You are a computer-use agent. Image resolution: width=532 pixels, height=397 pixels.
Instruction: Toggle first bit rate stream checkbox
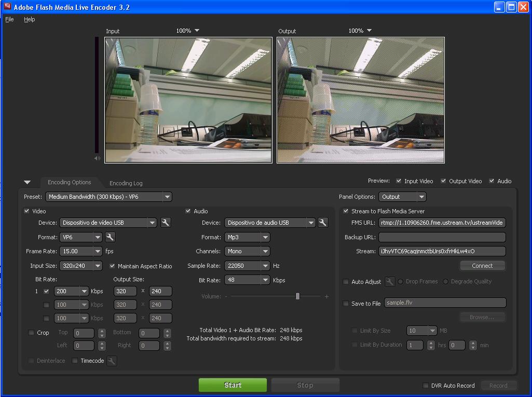click(47, 291)
